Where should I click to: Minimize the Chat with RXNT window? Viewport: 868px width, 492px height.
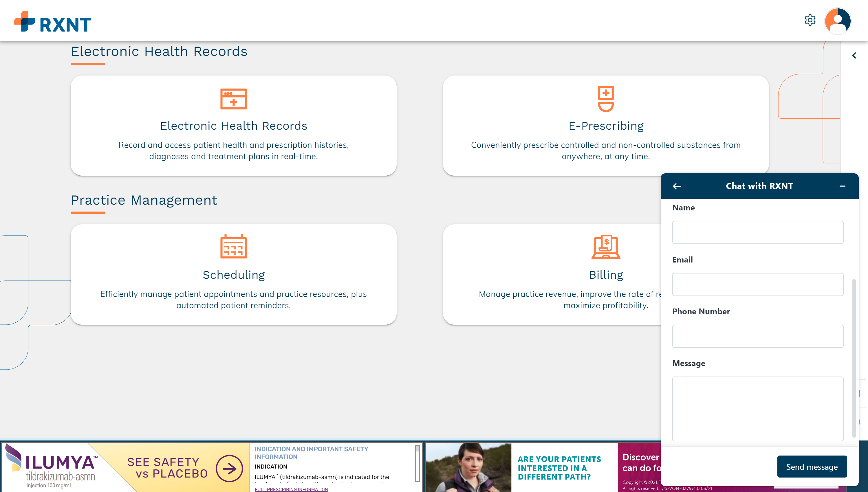842,186
